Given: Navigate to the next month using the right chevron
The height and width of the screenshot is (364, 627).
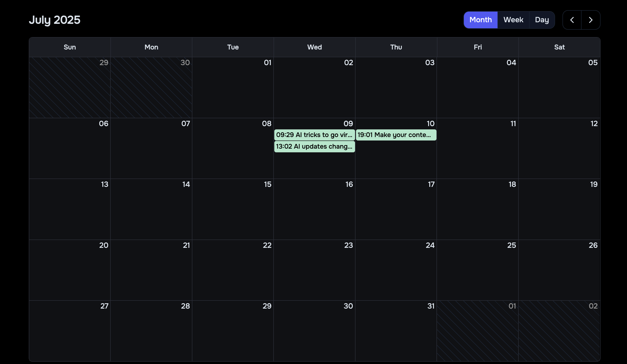Looking at the screenshot, I should tap(591, 20).
